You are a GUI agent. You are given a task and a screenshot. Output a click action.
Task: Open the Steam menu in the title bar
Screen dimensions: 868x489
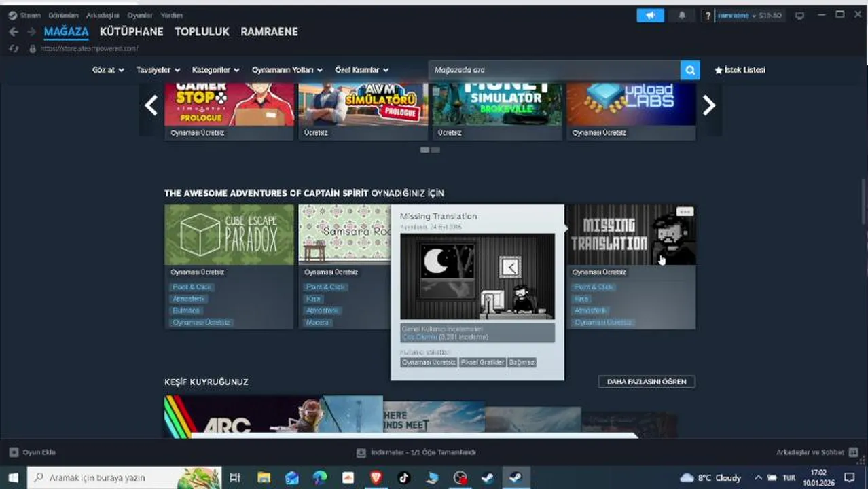(x=30, y=15)
